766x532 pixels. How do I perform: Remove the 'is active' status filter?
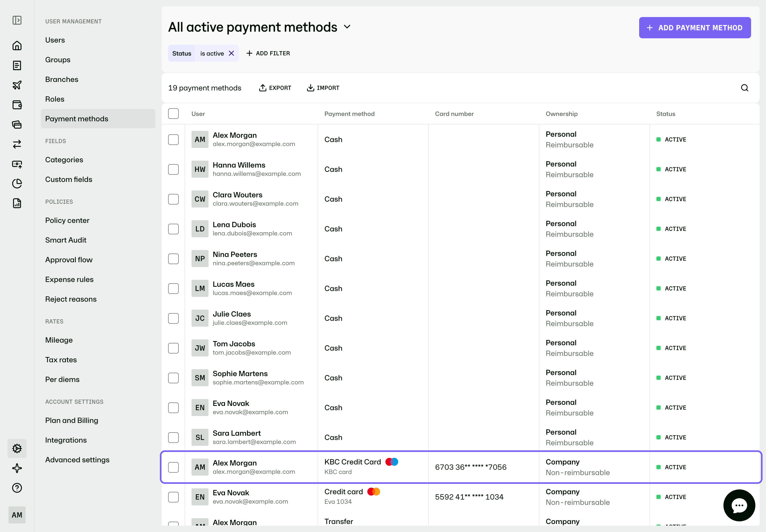(x=231, y=53)
